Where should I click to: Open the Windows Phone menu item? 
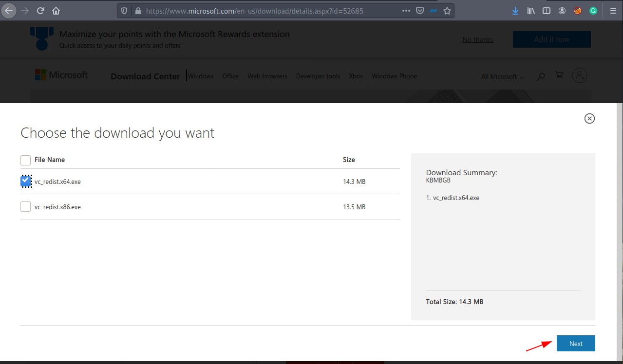click(394, 76)
